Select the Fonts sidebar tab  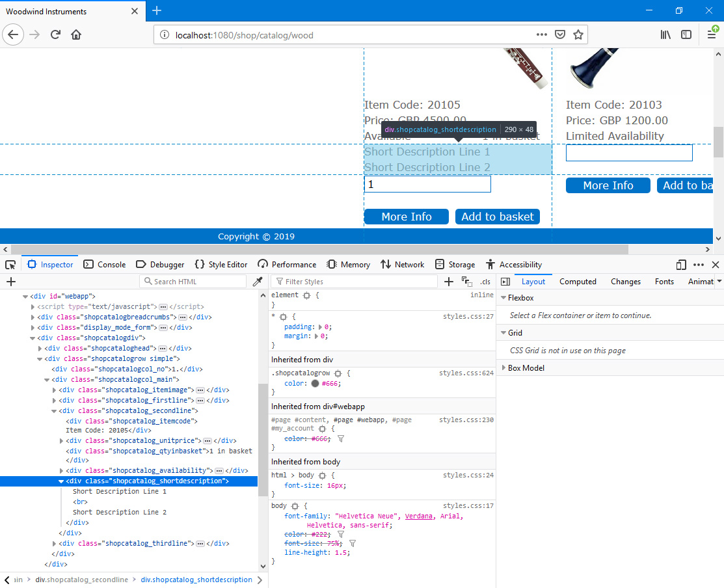pos(664,282)
